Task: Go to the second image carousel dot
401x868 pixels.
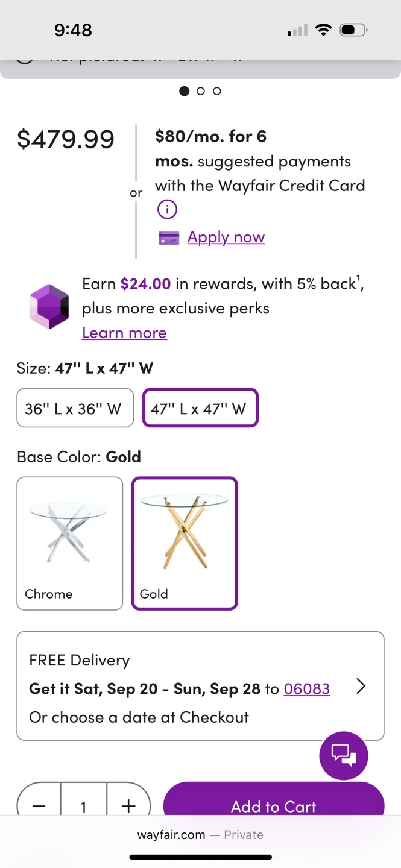Action: [x=201, y=91]
